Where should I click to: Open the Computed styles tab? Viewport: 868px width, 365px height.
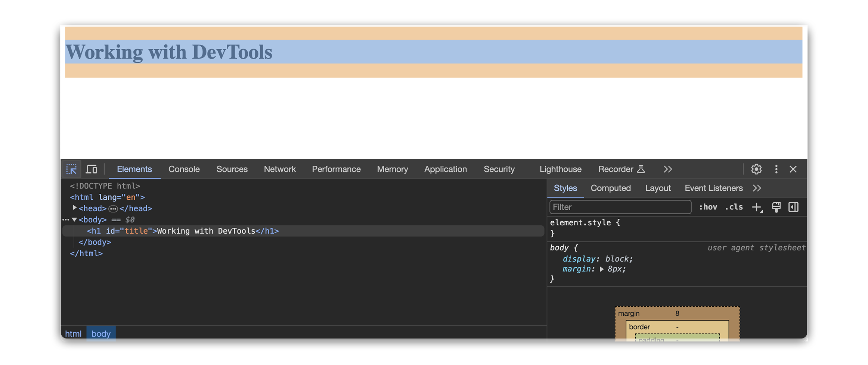(x=610, y=188)
